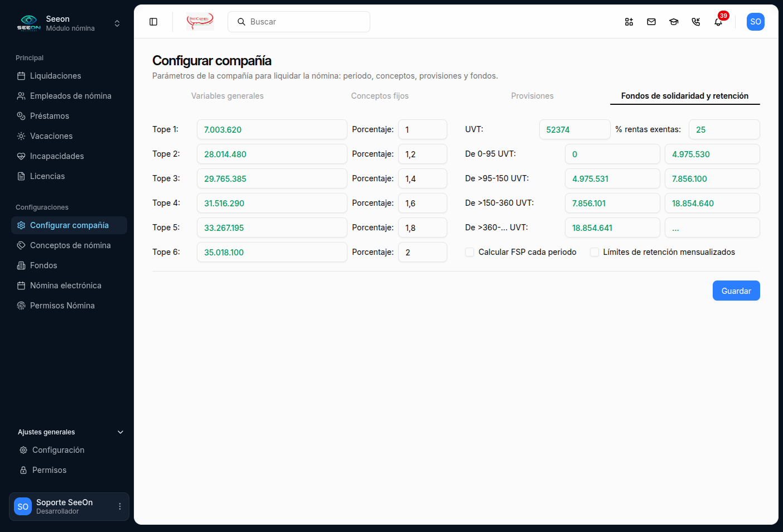The image size is (783, 532).
Task: Click Porcentaje field showing 1,6
Action: (423, 203)
